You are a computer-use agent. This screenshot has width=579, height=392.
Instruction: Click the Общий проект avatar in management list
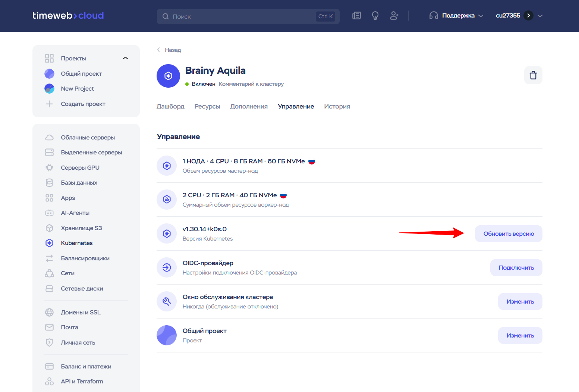(x=167, y=335)
